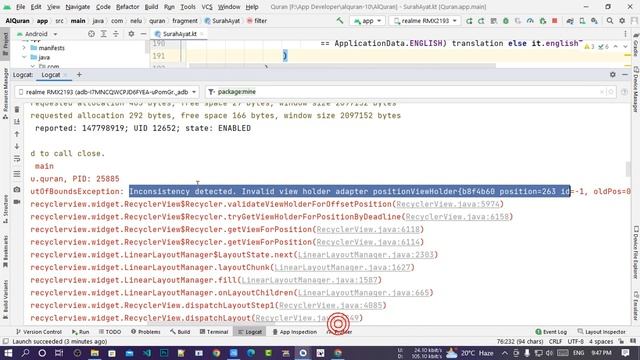Open the TODO tool window
The width and height of the screenshot is (640, 360).
pyautogui.click(x=110, y=332)
